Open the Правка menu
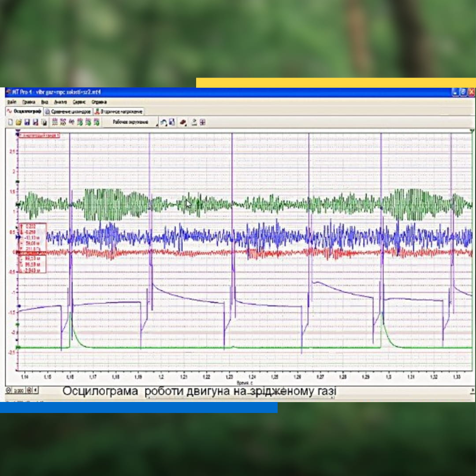Screen dimensions: 476x476 coord(29,102)
